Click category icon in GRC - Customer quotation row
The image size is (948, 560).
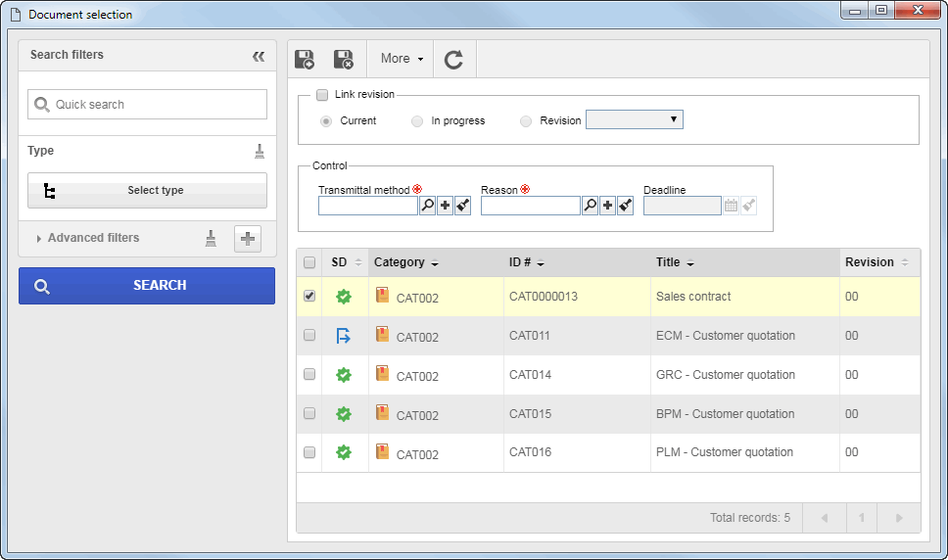point(382,373)
